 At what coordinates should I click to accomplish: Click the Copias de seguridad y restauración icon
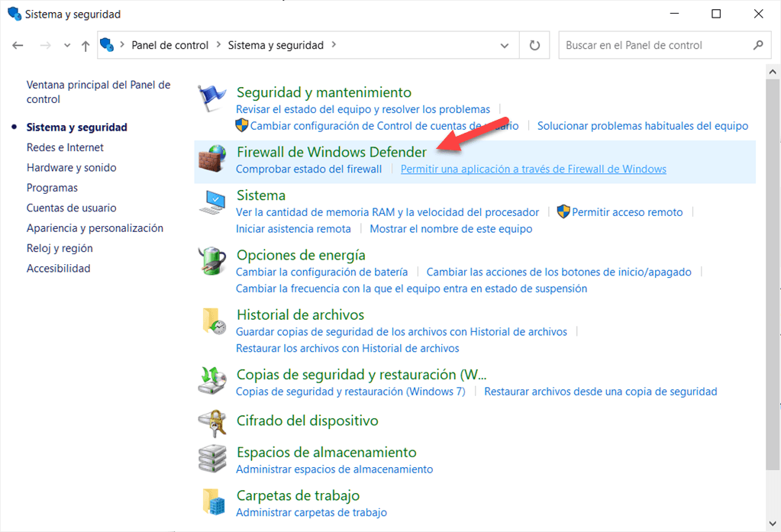pyautogui.click(x=213, y=381)
